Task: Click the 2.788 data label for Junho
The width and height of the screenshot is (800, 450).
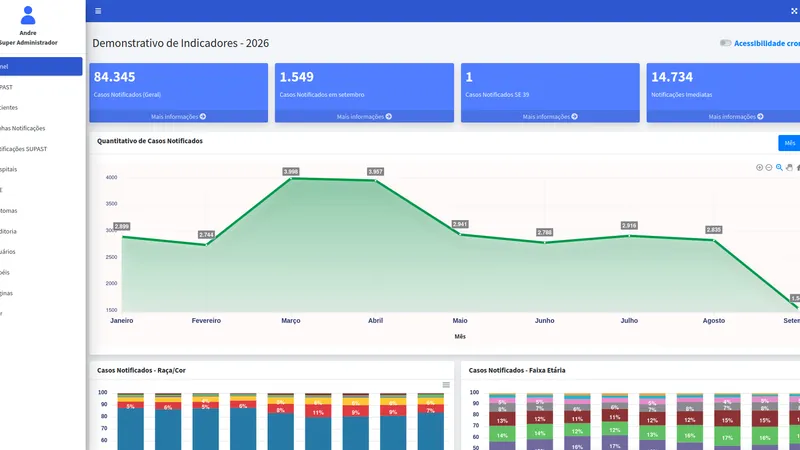Action: (x=544, y=233)
